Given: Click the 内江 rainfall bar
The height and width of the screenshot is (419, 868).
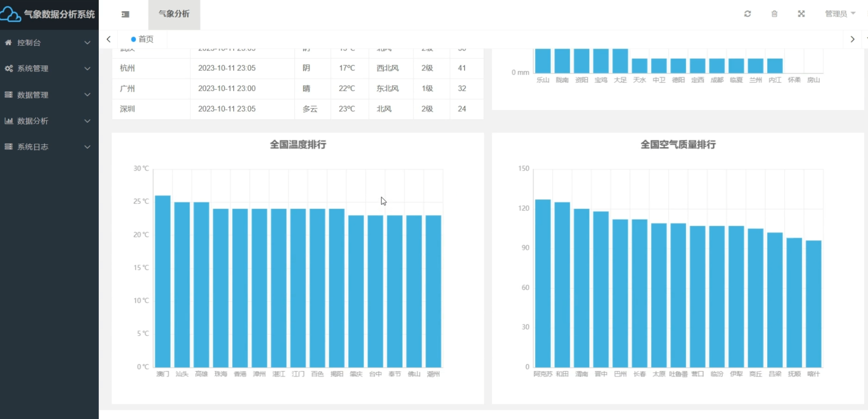Looking at the screenshot, I should [x=775, y=66].
